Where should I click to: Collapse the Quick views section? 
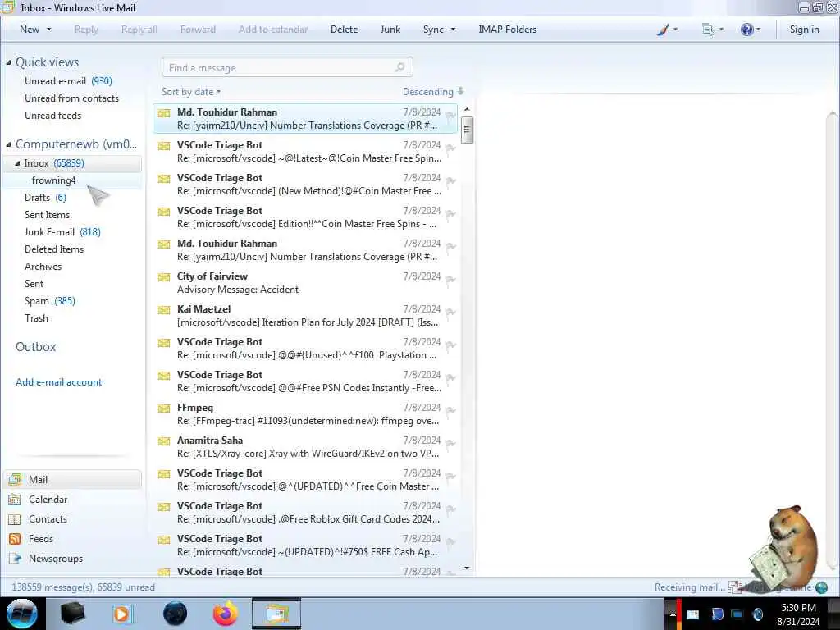coord(8,62)
